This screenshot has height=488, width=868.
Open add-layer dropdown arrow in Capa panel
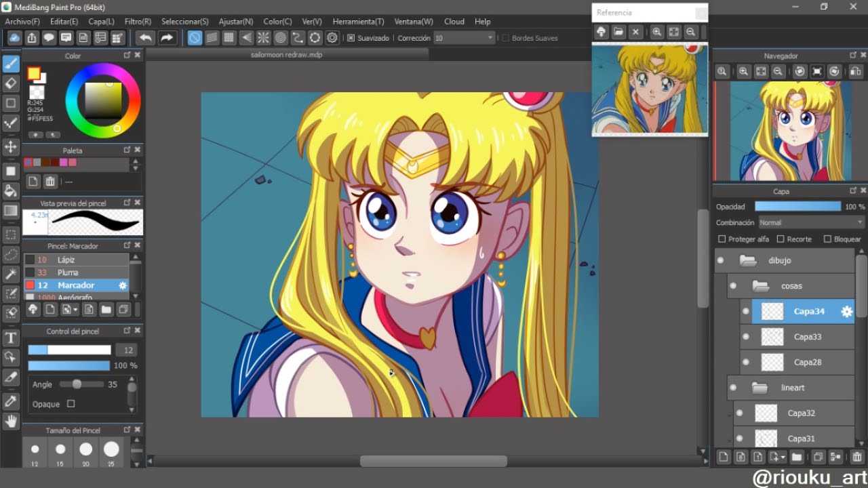click(783, 457)
